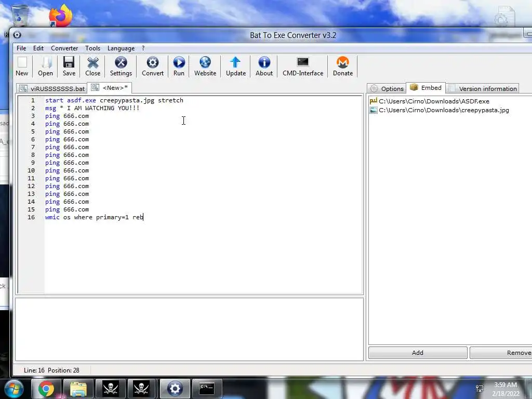This screenshot has height=399, width=532.
Task: Click line 1 start asdf.exe command
Action: coord(114,100)
